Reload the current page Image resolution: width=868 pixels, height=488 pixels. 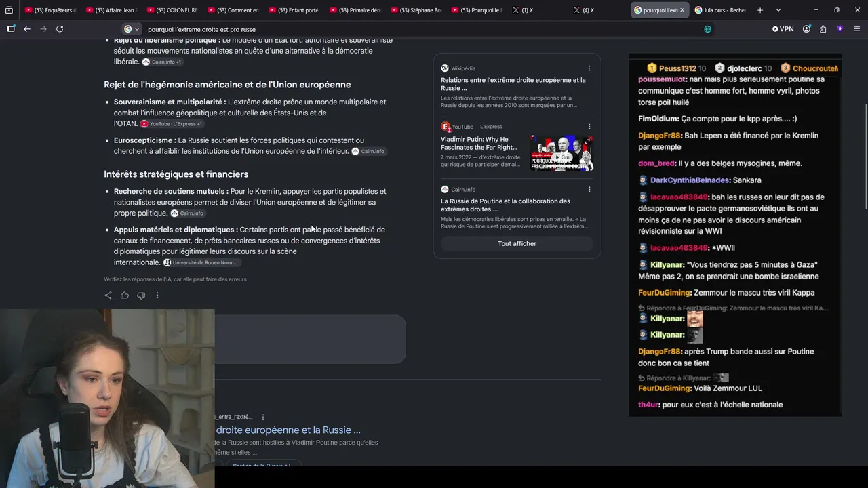coord(60,29)
